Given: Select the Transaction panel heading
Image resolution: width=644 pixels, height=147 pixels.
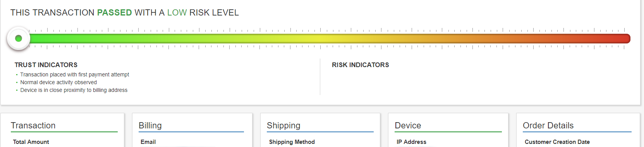Looking at the screenshot, I should coord(33,126).
